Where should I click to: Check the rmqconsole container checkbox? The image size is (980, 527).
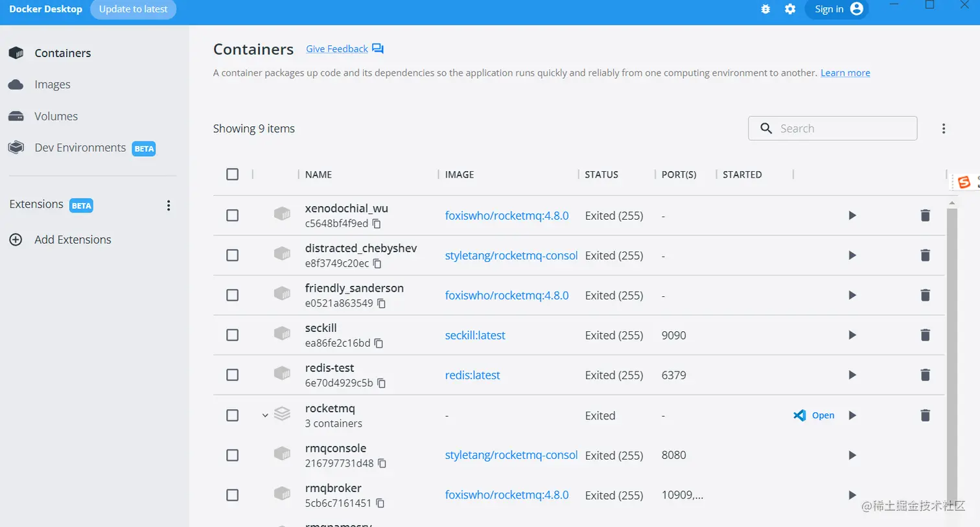coord(233,455)
